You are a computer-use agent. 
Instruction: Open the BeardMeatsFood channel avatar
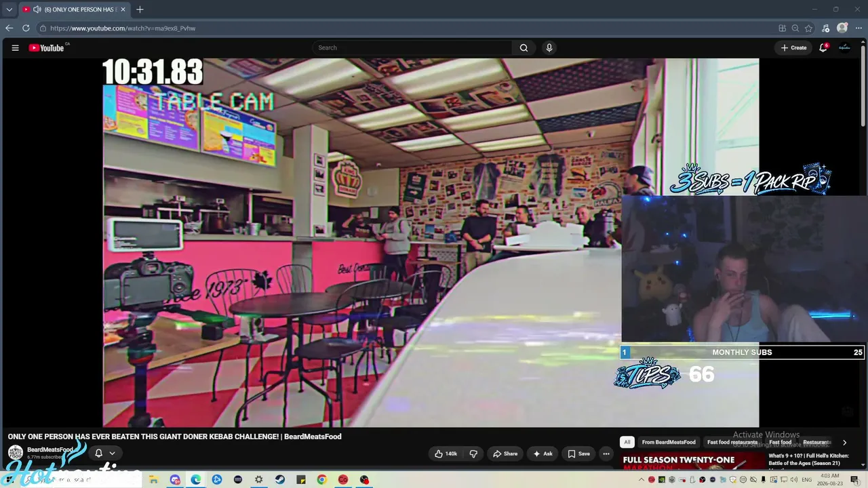[x=15, y=453]
